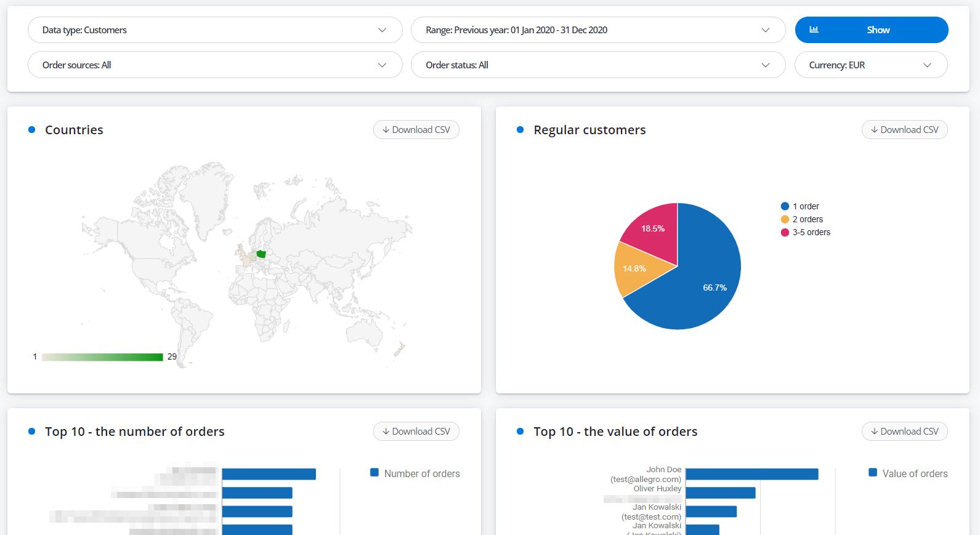
Task: Download CSV for Countries panel
Action: click(x=416, y=129)
